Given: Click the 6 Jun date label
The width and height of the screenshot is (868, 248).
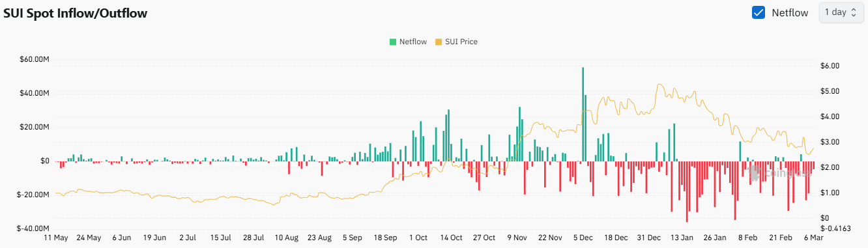Looking at the screenshot, I should (122, 238).
